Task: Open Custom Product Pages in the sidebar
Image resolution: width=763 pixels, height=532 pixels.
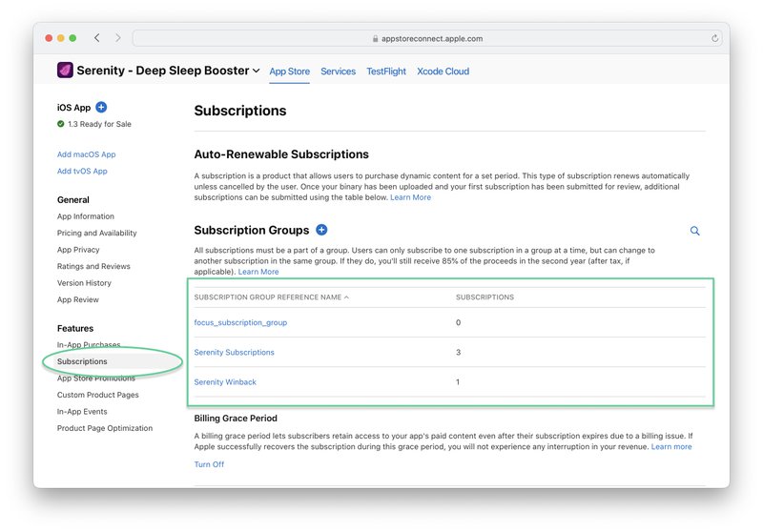Action: coord(98,395)
